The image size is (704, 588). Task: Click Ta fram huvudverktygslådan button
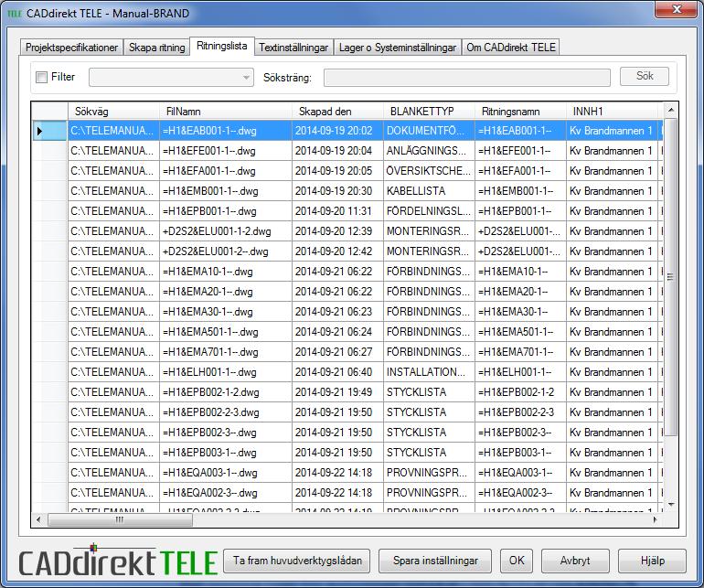tap(297, 561)
